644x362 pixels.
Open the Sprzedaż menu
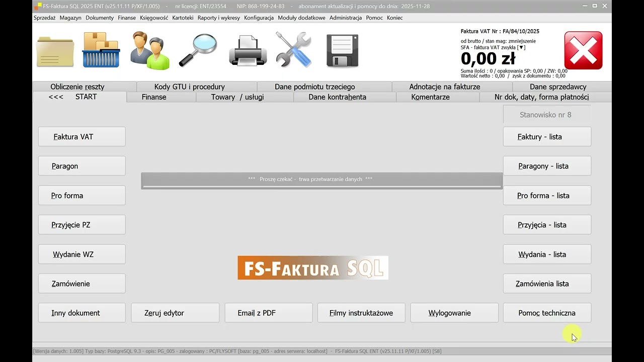click(x=44, y=18)
